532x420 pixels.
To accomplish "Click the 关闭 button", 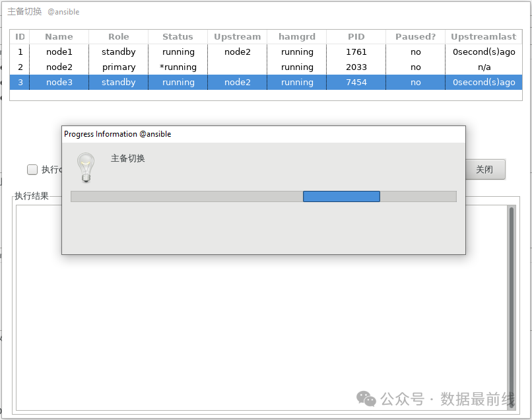I will [485, 169].
